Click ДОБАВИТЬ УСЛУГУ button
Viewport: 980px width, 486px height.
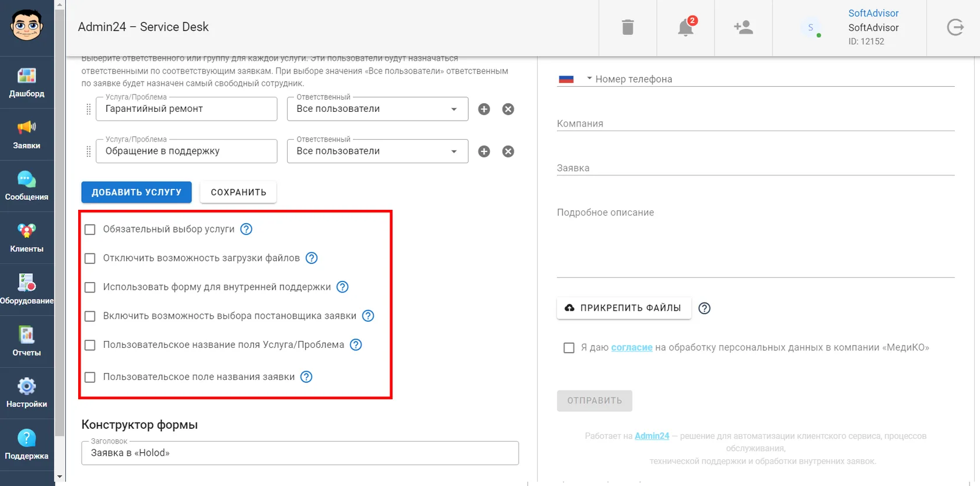pyautogui.click(x=136, y=192)
